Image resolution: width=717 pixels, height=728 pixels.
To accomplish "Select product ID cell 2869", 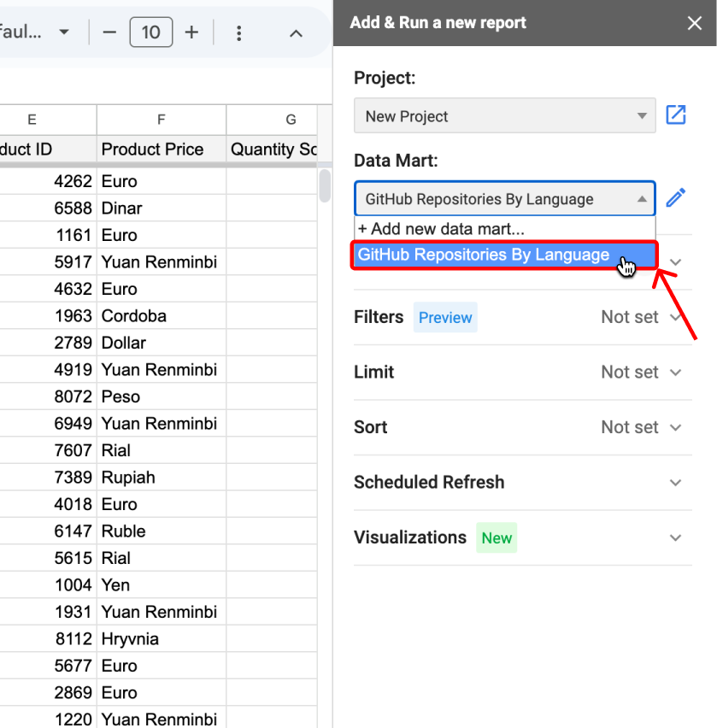I will (49, 693).
